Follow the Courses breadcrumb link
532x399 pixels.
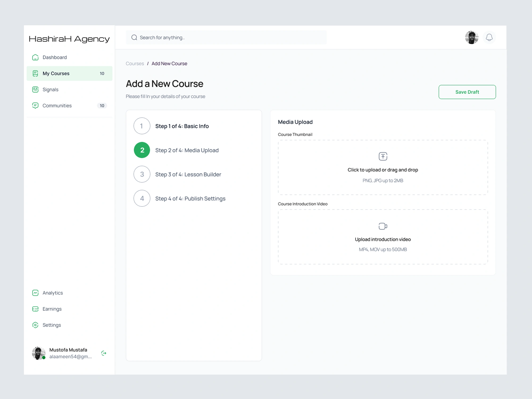(135, 64)
